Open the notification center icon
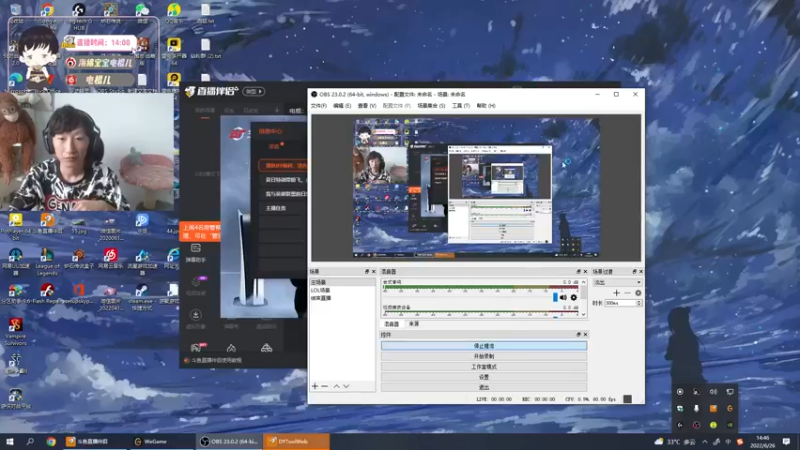Image resolution: width=800 pixels, height=450 pixels. point(786,441)
